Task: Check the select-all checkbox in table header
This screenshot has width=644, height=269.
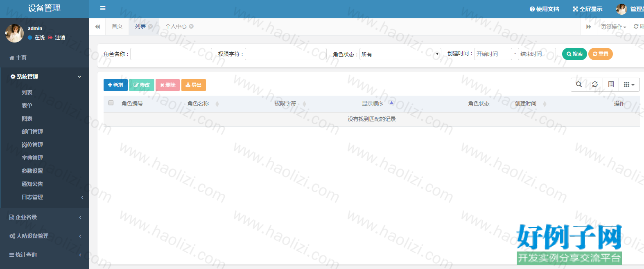Action: coord(111,103)
